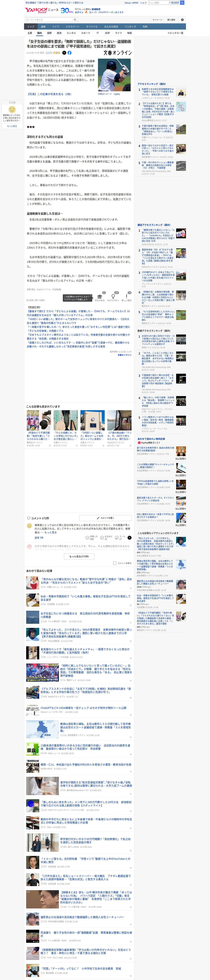Click the ヘルプ link at top
The height and width of the screenshot is (980, 210).
[x=143, y=3]
